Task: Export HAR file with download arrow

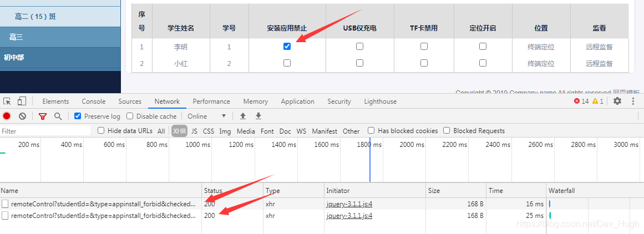Action: (258, 116)
